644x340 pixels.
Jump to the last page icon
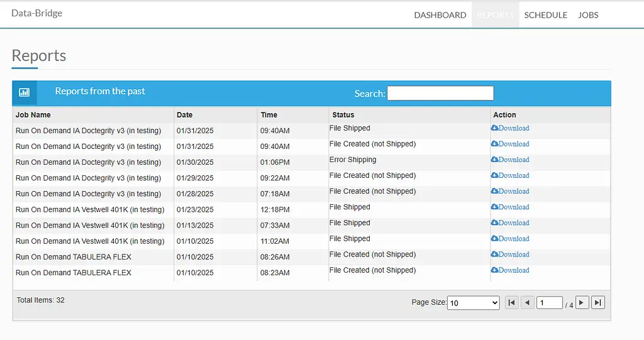(598, 303)
